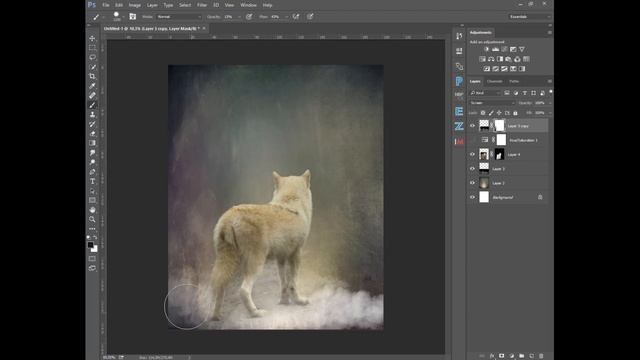Open the Window menu
640x360 pixels.
tap(248, 5)
